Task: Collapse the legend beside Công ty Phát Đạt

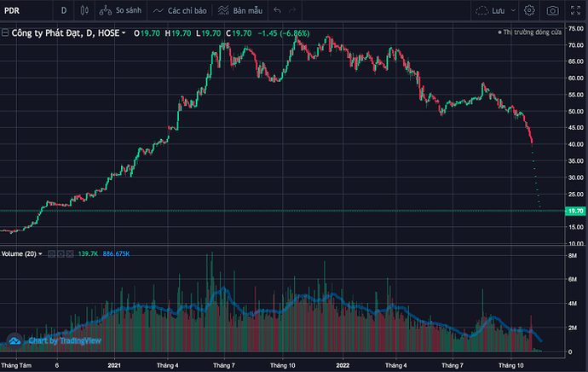Action: pyautogui.click(x=6, y=32)
